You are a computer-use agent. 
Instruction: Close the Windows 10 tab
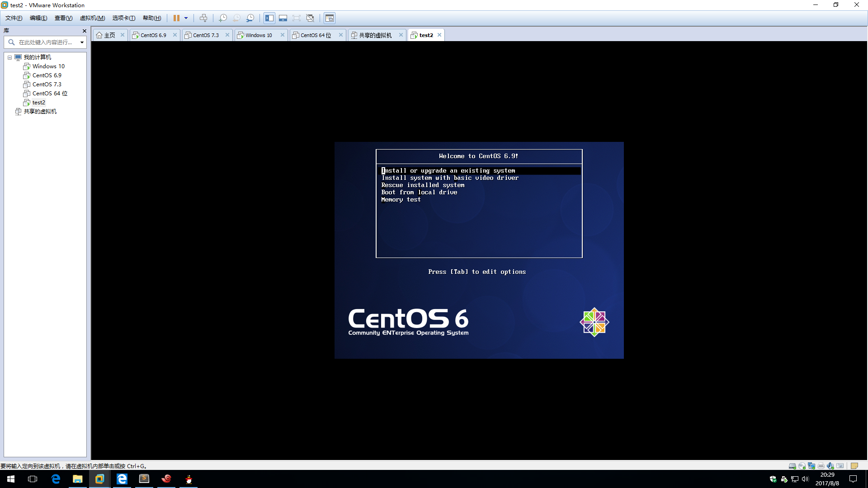point(283,35)
